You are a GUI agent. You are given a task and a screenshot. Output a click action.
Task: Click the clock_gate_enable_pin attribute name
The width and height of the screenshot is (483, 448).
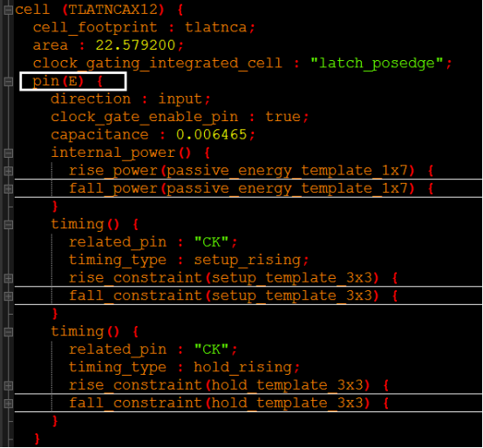tap(145, 117)
